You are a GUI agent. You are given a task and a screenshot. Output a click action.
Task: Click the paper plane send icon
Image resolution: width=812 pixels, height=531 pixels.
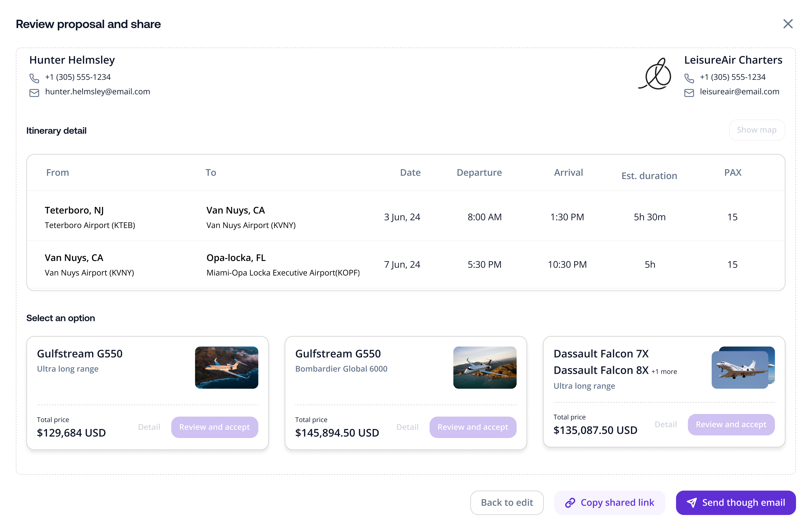692,503
